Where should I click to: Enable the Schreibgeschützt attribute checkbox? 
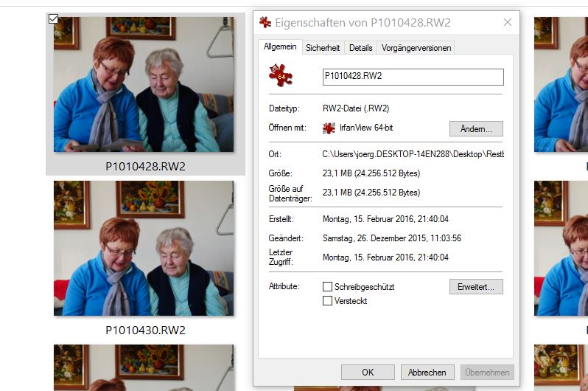tap(327, 287)
